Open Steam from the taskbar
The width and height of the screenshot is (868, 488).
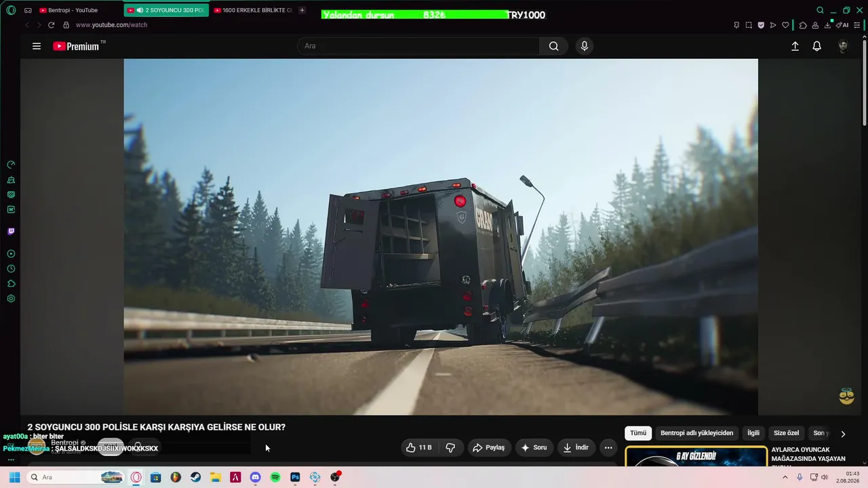[x=195, y=477]
